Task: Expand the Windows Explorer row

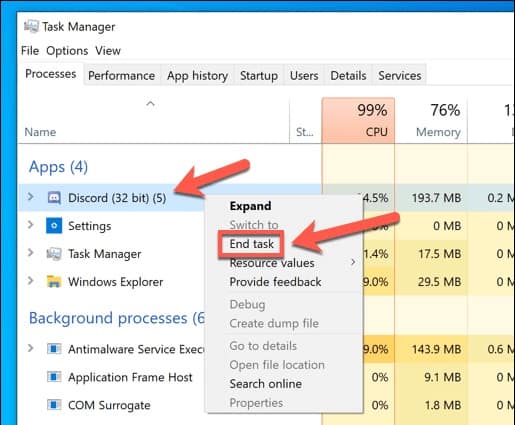Action: pyautogui.click(x=30, y=281)
